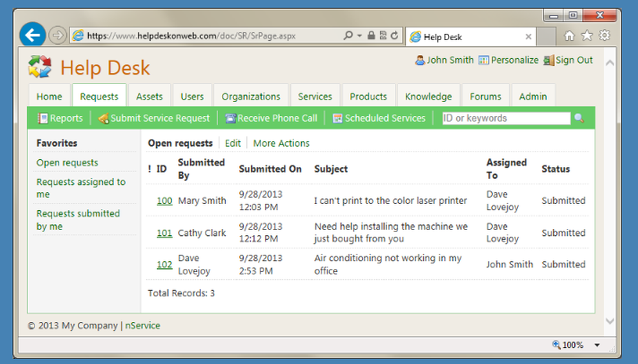The width and height of the screenshot is (638, 364).
Task: Click the "Total Records: 3" text
Action: click(x=181, y=293)
